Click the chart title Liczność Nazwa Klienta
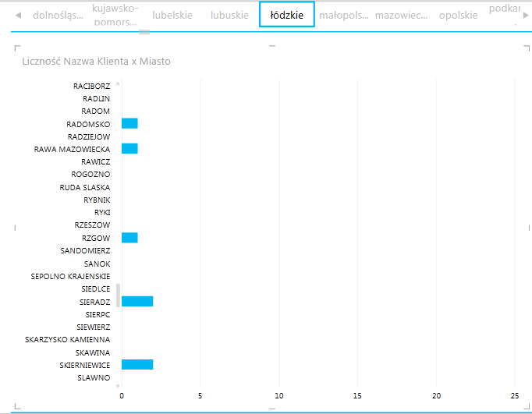Screen dimensions: 532x414 click(96, 62)
